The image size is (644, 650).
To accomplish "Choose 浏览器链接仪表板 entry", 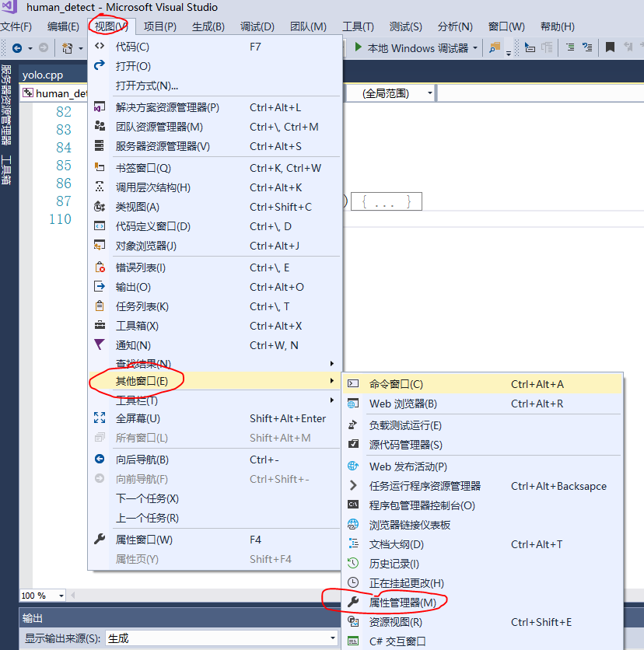I will 483,525.
